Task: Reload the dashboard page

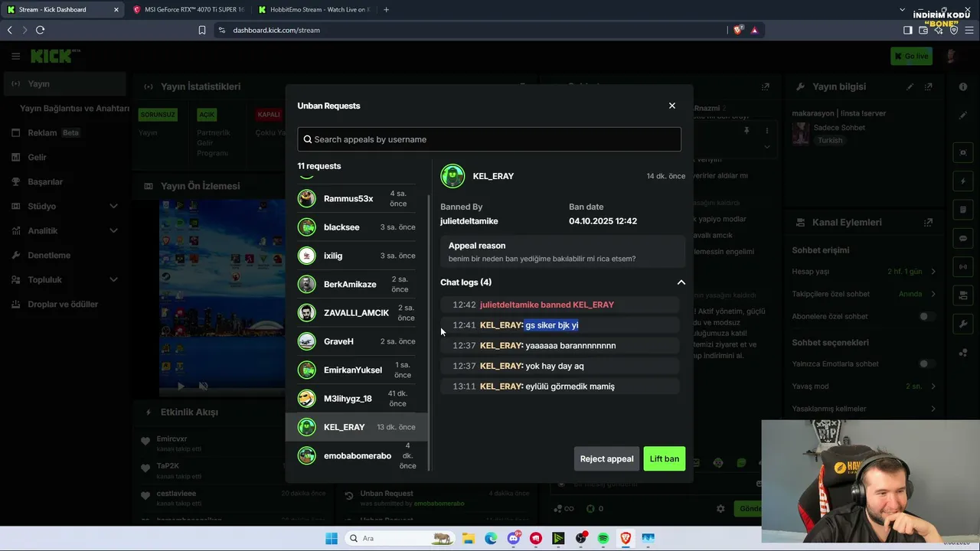Action: [x=40, y=30]
